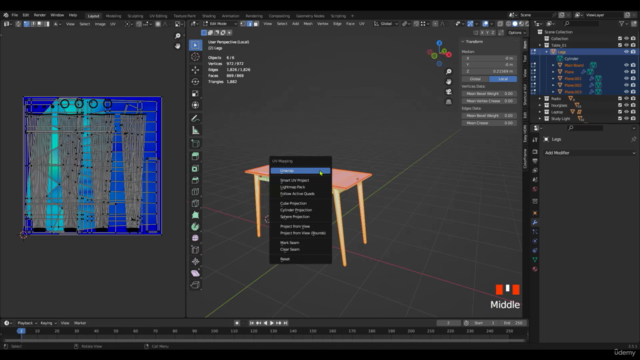Choose Cube Projection menu entry
Screen dimensions: 640x360
tap(300, 203)
